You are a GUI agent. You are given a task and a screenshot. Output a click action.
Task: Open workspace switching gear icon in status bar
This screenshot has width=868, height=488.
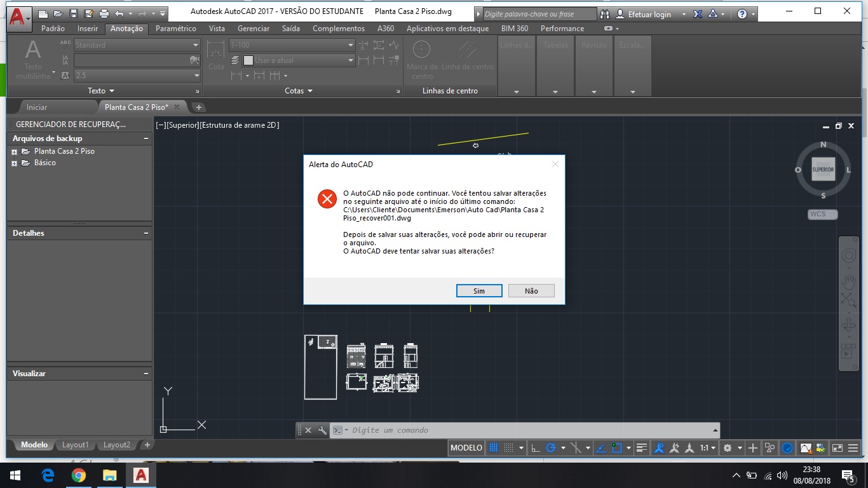tap(728, 448)
